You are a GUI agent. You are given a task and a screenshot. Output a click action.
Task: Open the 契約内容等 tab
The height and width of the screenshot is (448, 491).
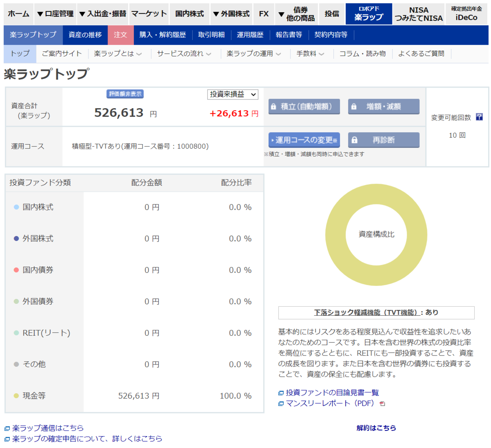[x=331, y=35]
